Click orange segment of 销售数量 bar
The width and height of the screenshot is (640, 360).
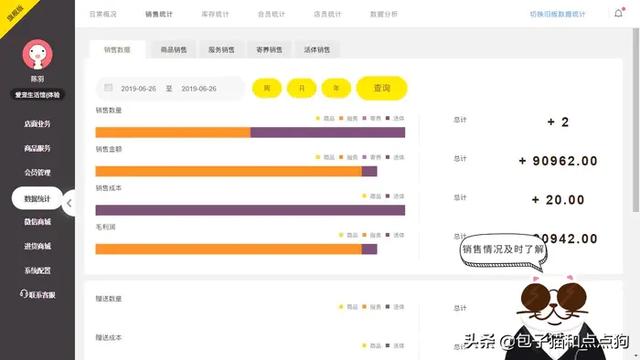173,132
